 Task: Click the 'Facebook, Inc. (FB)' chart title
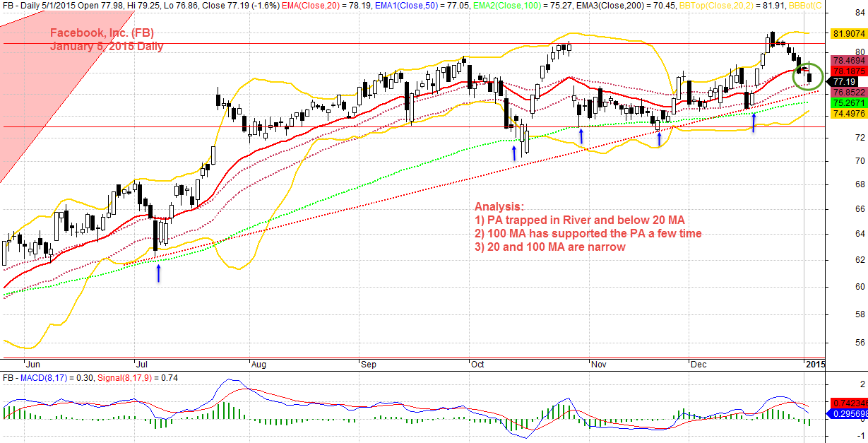[x=102, y=33]
